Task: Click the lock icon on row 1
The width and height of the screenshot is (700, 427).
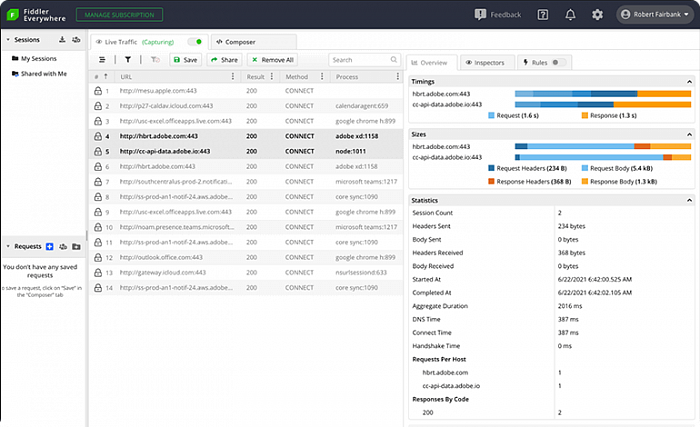Action: (98, 91)
